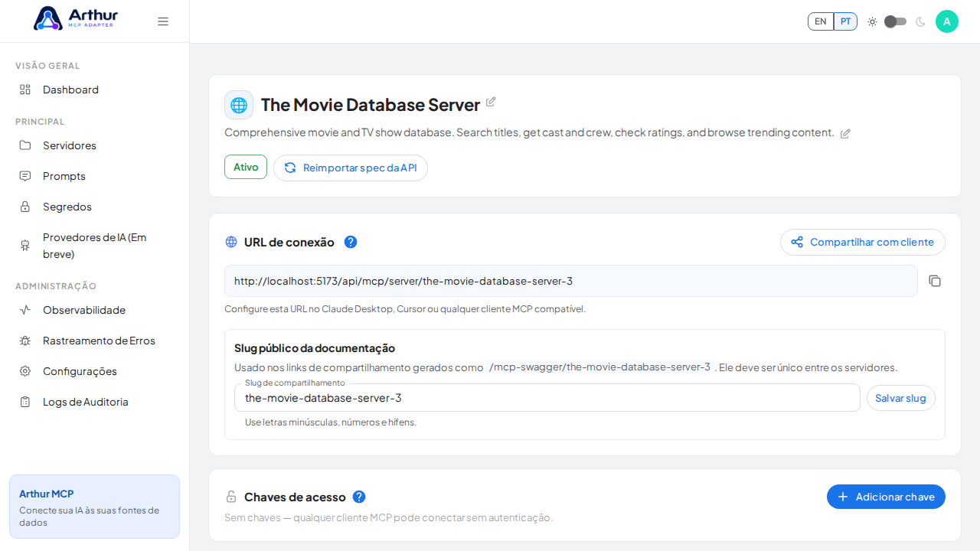The width and height of the screenshot is (980, 551).
Task: Click the moon dark-mode icon
Action: click(920, 21)
